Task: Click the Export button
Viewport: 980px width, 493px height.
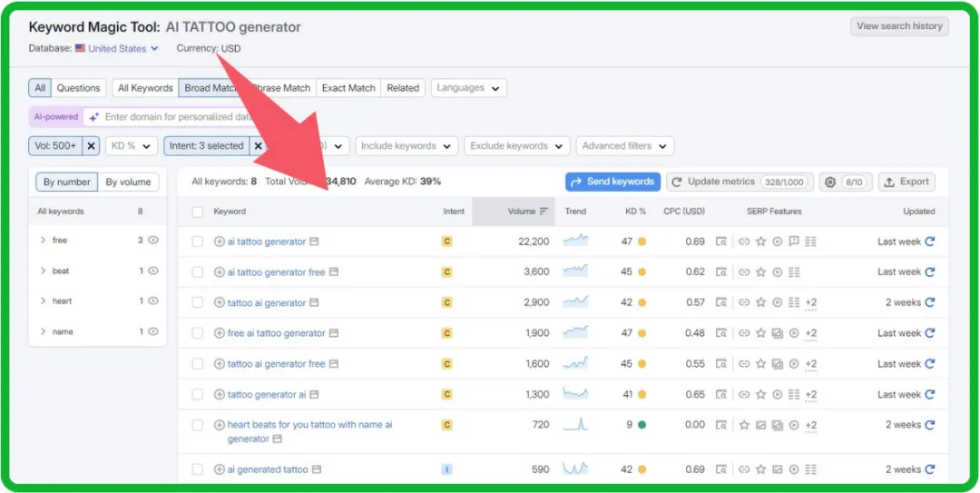Action: (906, 182)
